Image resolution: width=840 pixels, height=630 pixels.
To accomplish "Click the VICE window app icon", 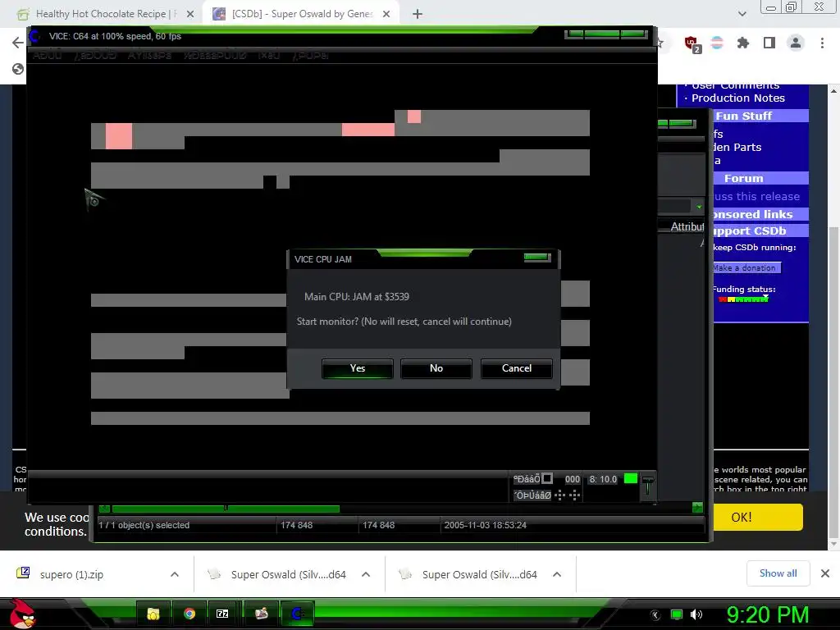I will pos(34,36).
